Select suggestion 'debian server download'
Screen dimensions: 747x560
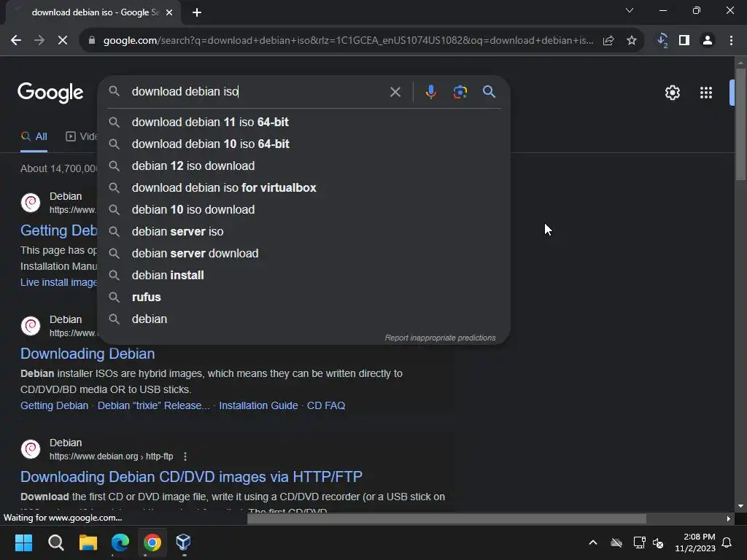click(303, 253)
